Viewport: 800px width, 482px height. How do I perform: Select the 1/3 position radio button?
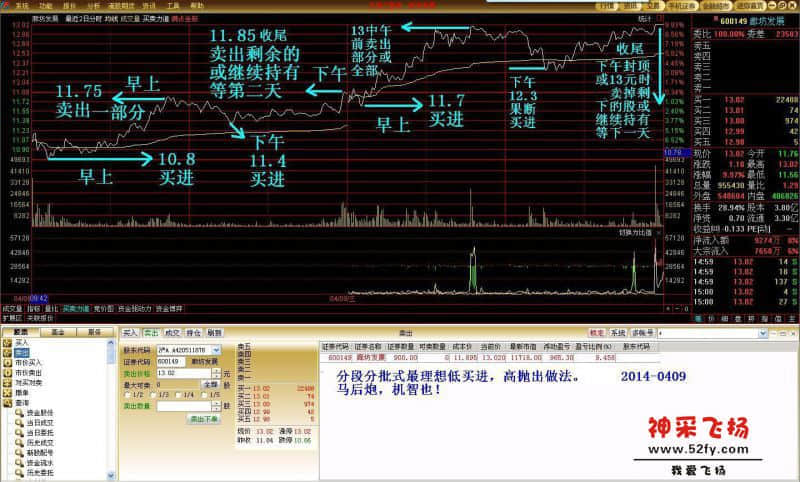coord(153,395)
